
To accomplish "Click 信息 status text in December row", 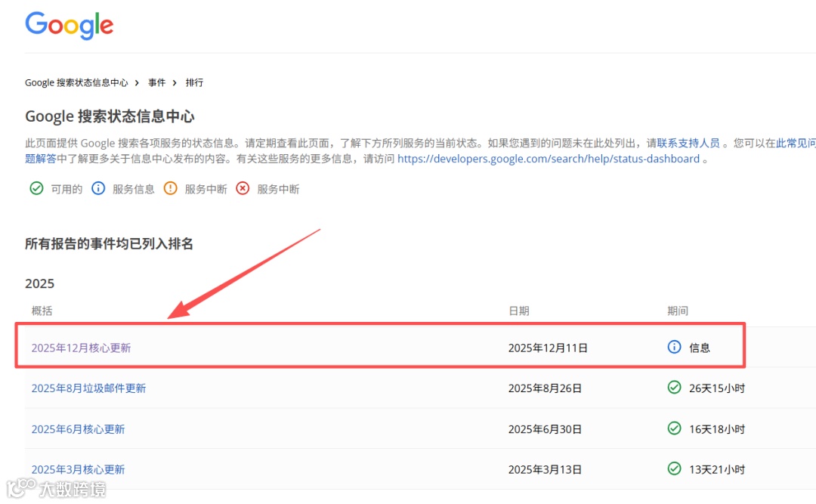I will tap(700, 348).
